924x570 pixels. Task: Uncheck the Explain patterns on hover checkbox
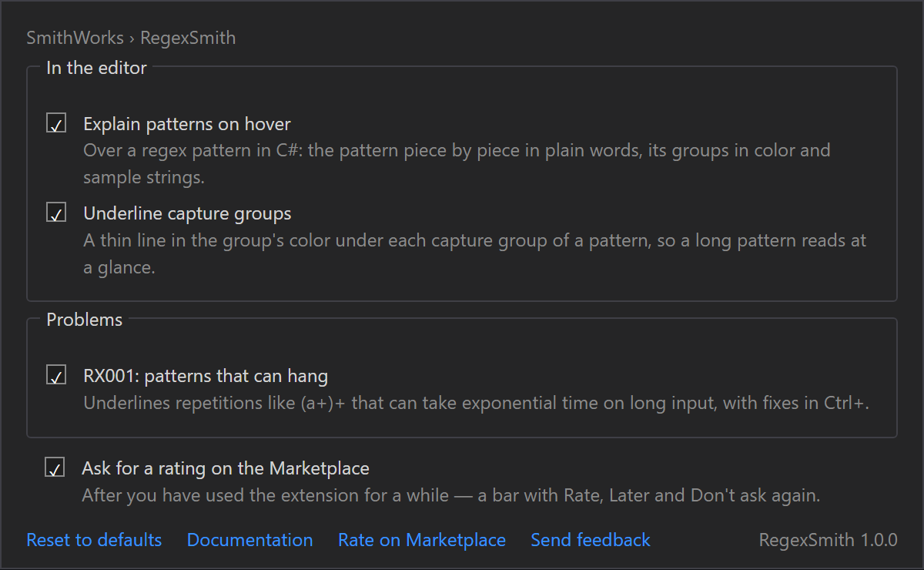click(x=56, y=123)
